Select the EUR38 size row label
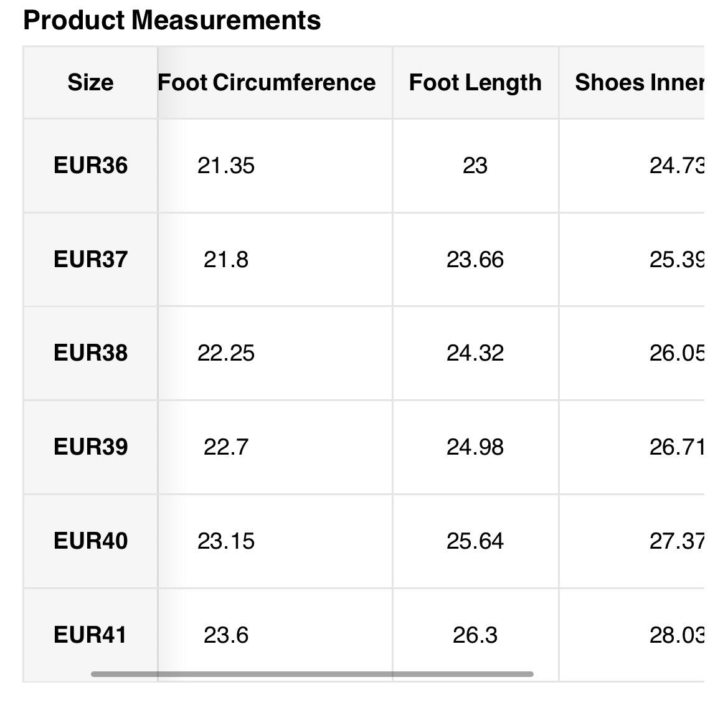This screenshot has width=728, height=710. tap(90, 353)
